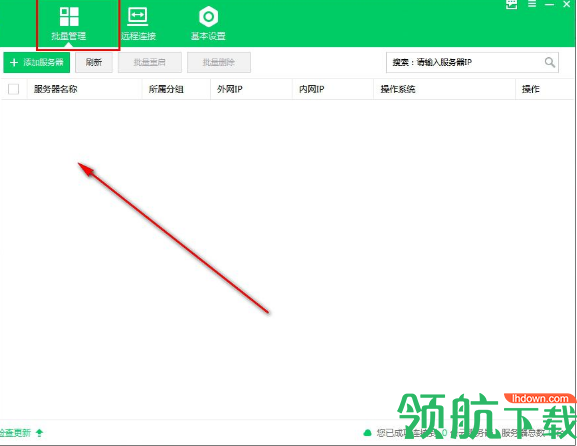Image resolution: width=577 pixels, height=446 pixels.
Task: Minimize the application window
Action: [x=549, y=4]
